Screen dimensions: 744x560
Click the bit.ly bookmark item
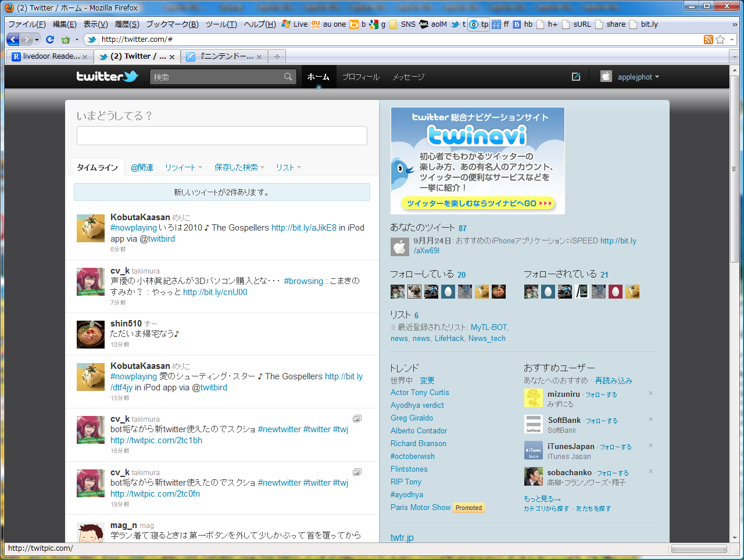644,24
